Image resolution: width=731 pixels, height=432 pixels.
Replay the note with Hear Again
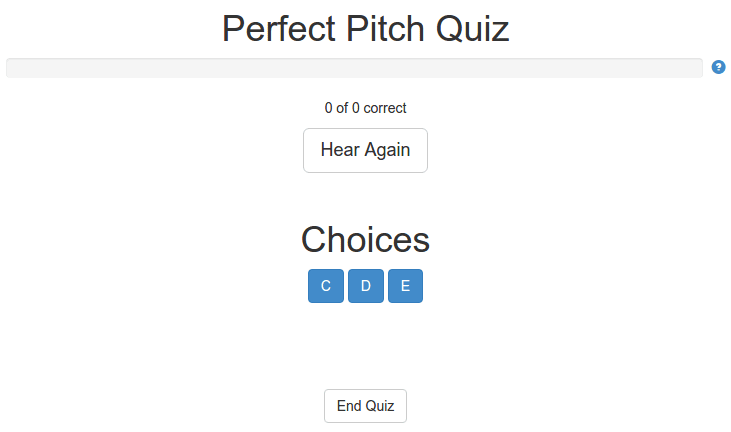366,151
